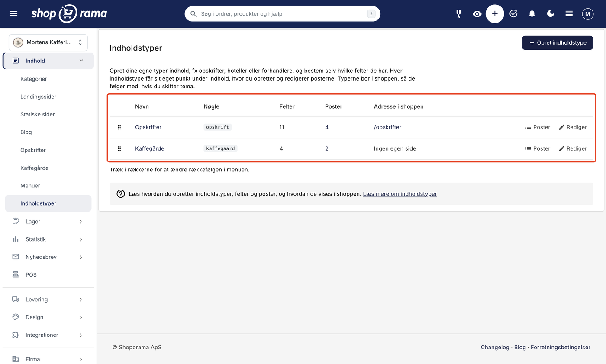Screen dimensions: 606x364
Task: Collapse the Indhold sidebar section
Action: (x=48, y=61)
